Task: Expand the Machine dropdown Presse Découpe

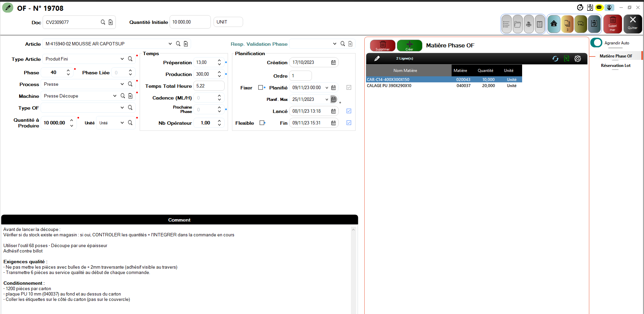Action: 115,96
